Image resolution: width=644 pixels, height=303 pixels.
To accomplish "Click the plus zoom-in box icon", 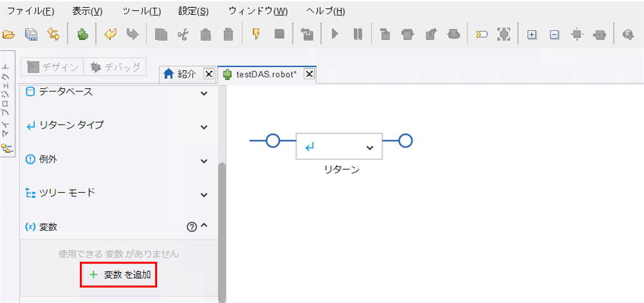I will tap(532, 35).
